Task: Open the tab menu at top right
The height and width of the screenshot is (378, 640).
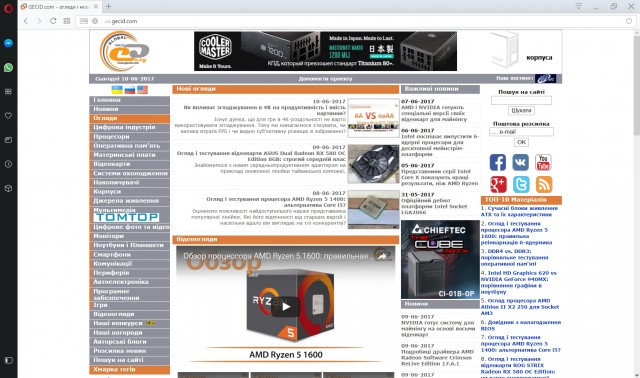Action: tap(578, 6)
